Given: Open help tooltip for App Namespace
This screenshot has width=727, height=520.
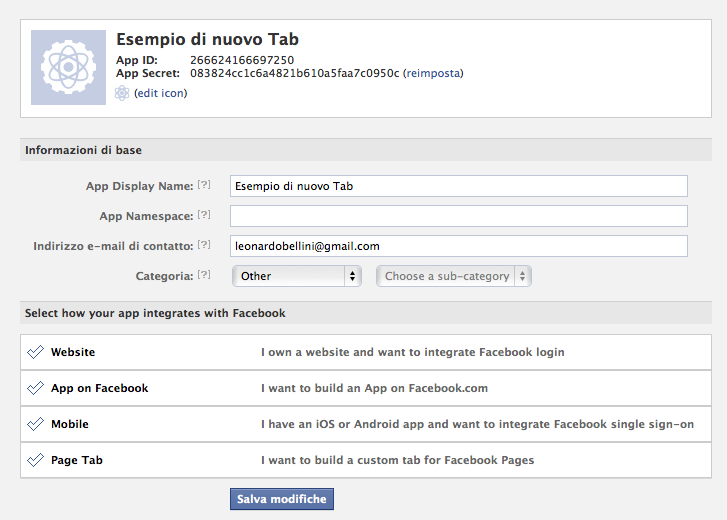Looking at the screenshot, I should [204, 215].
